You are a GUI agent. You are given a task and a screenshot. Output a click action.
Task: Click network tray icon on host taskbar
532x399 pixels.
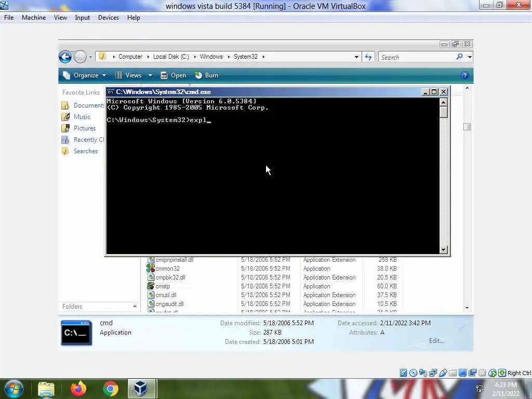[480, 389]
